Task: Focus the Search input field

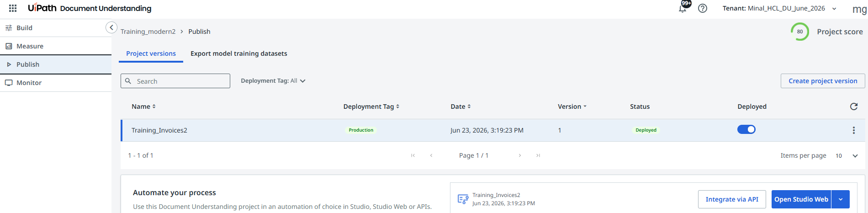Action: [x=175, y=81]
